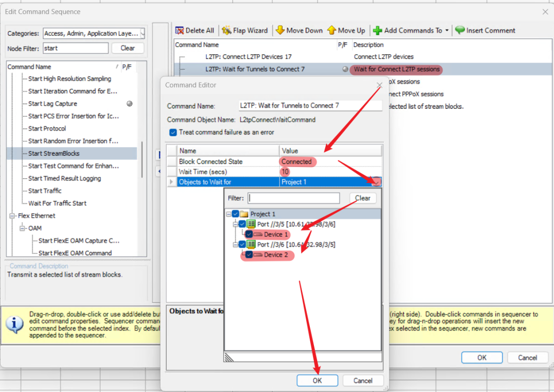
Task: Click the Move Down arrow icon
Action: (x=280, y=31)
